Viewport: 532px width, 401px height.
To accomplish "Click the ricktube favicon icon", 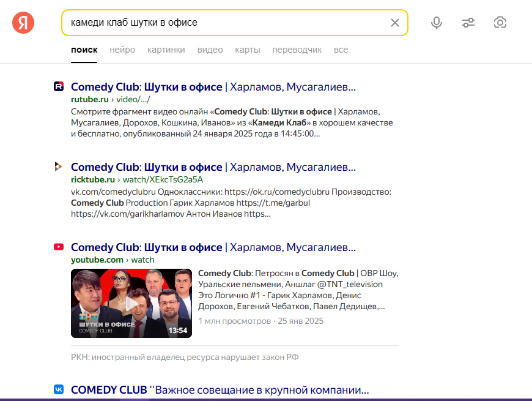I will [x=59, y=167].
